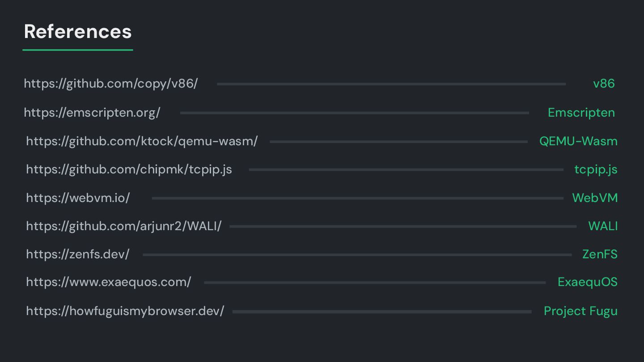Open the emscripten.org URL
Screen dimensions: 644x362
[92, 113]
